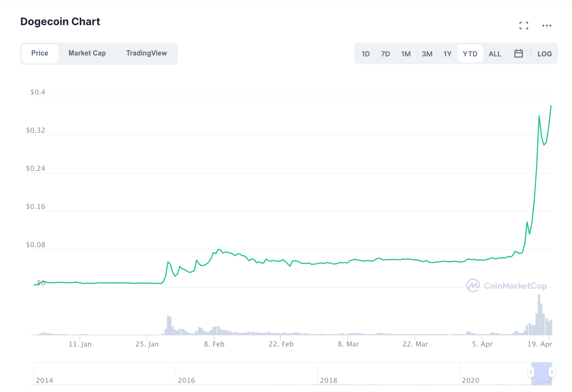Select the 1M time range

pos(406,54)
